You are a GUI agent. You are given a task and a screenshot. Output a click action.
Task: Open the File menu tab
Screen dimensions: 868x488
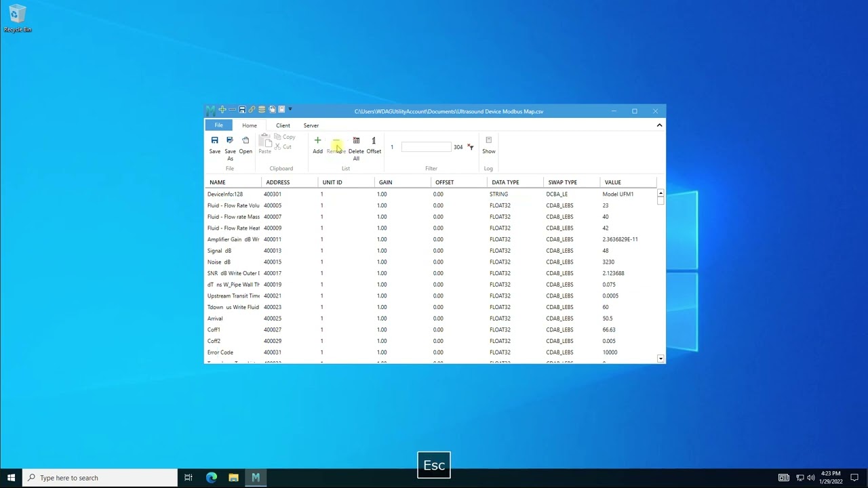coord(218,125)
